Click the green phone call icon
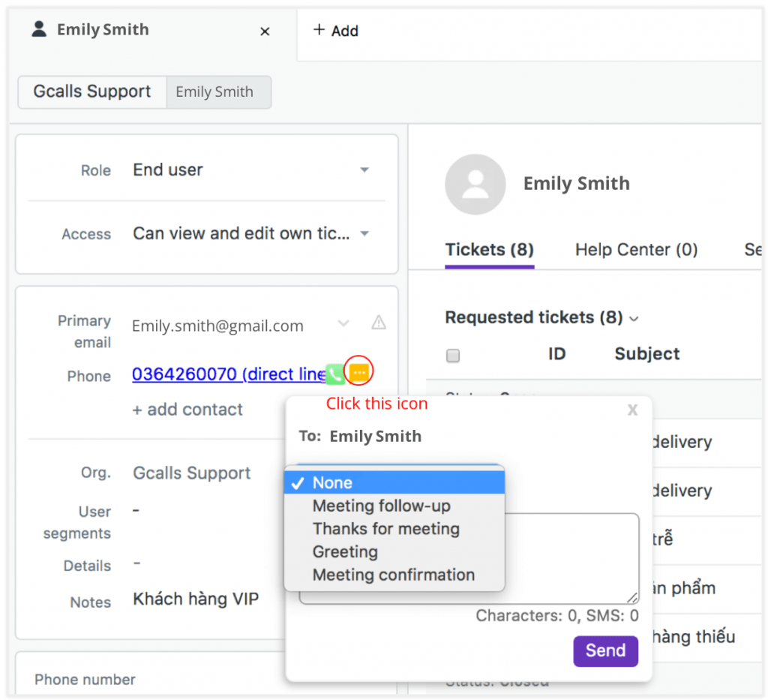The width and height of the screenshot is (768, 700). coord(335,374)
